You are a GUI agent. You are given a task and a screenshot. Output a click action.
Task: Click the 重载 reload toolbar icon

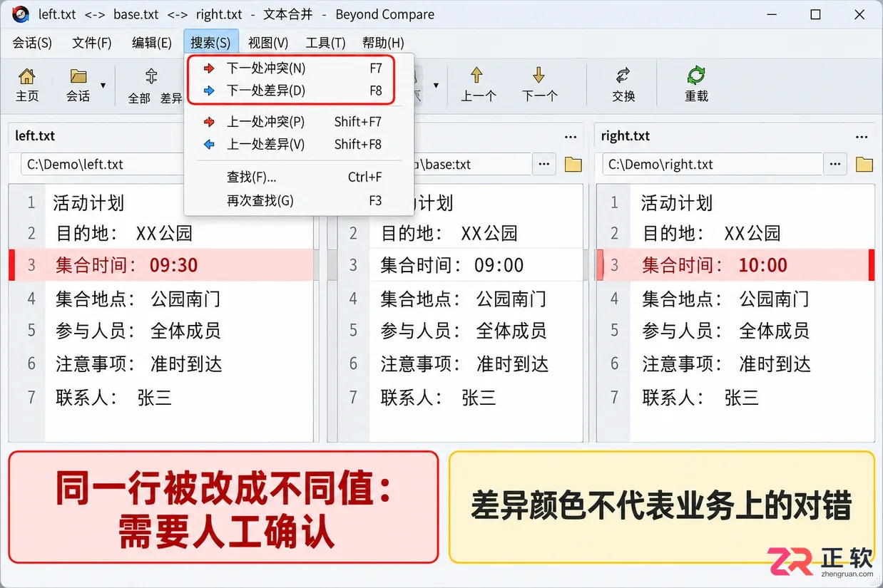(696, 85)
